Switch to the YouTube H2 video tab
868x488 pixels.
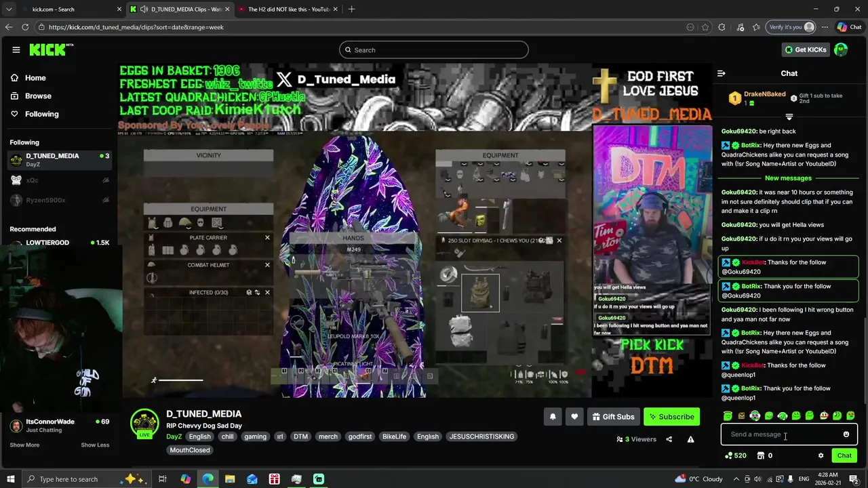(289, 9)
